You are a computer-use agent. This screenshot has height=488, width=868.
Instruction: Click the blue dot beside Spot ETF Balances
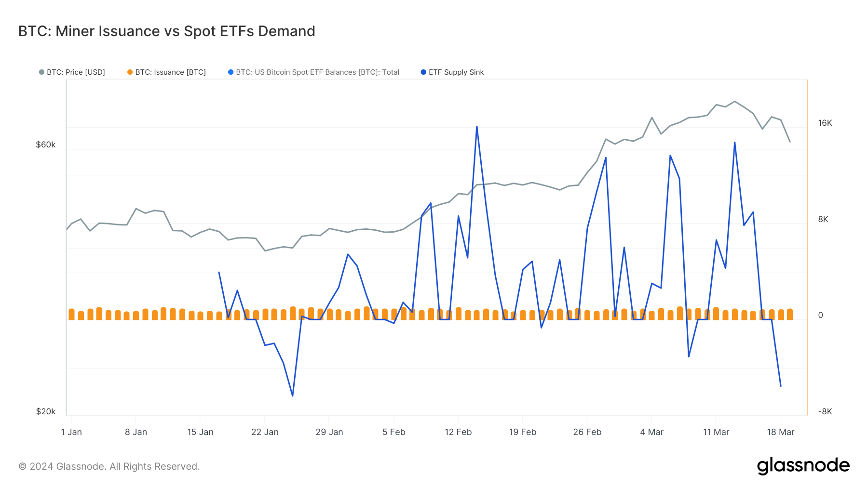point(231,72)
